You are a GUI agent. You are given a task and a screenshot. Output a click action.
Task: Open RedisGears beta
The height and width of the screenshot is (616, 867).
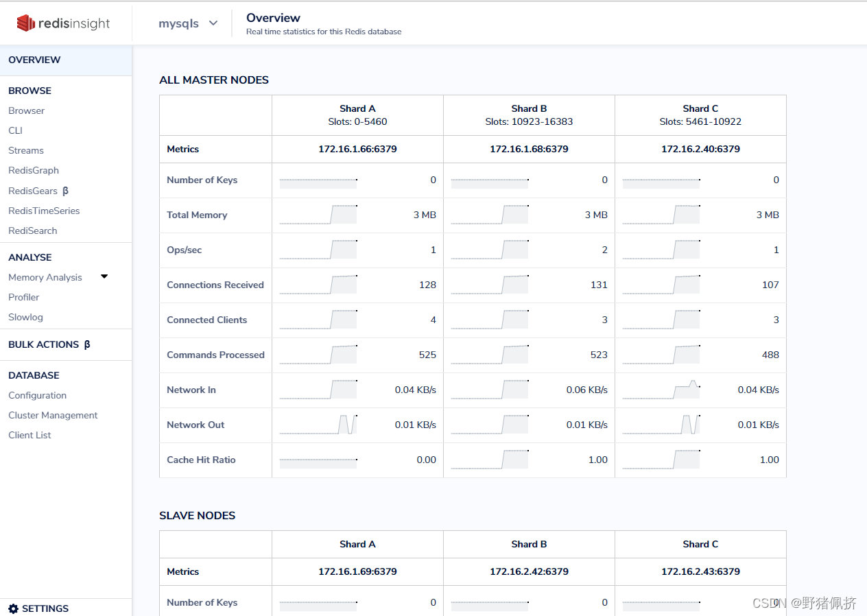tap(38, 191)
